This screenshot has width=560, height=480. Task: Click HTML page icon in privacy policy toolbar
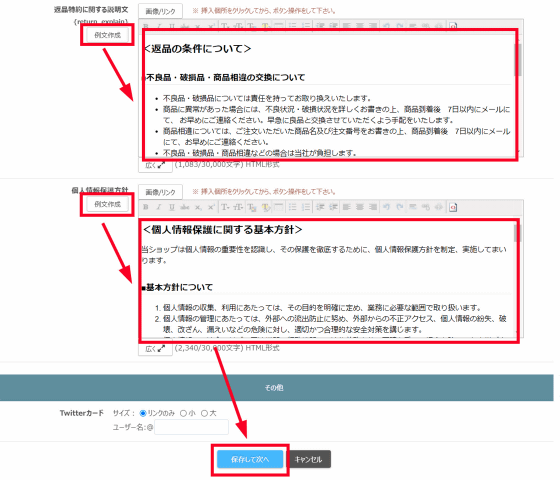(453, 207)
